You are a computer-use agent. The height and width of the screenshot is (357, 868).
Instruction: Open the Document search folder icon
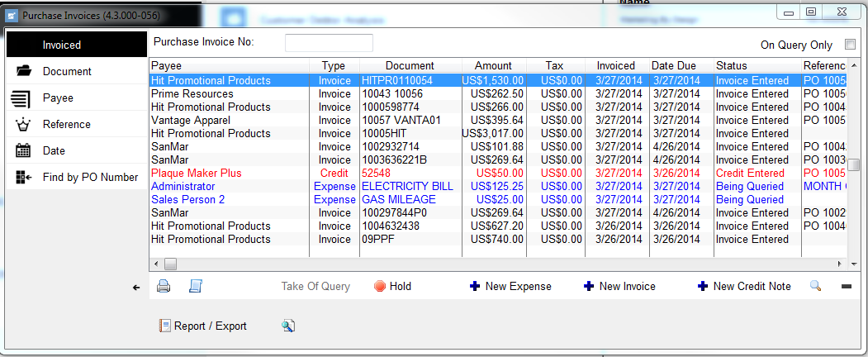[23, 71]
